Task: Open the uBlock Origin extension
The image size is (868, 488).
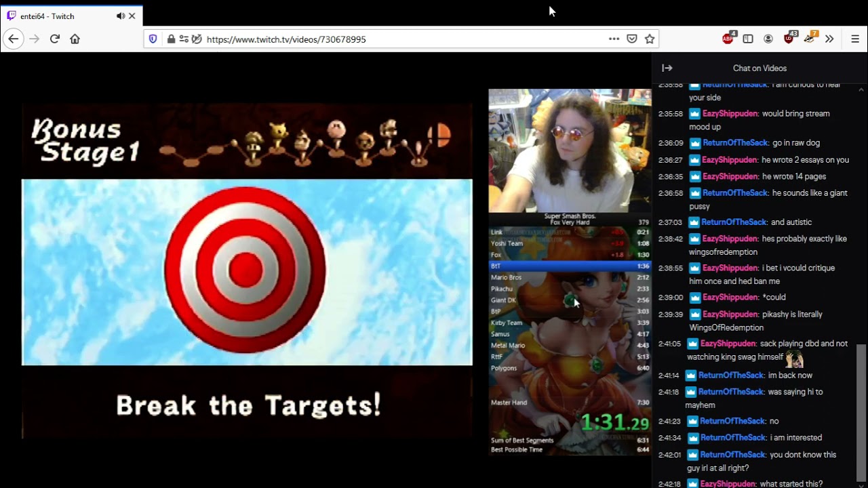Action: 790,39
